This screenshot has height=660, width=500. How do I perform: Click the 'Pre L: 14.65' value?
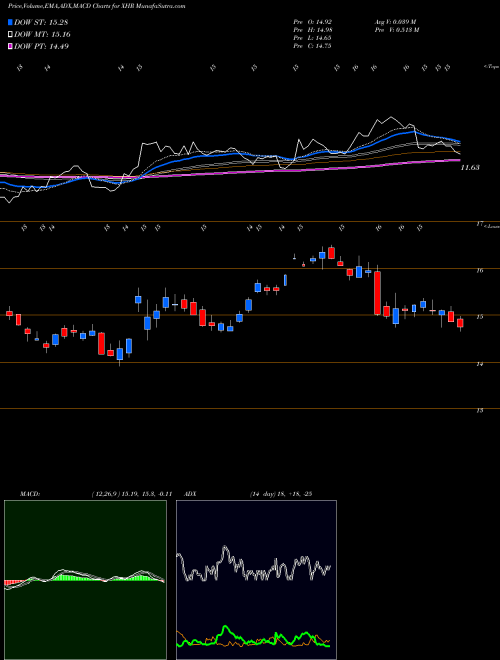click(x=312, y=38)
